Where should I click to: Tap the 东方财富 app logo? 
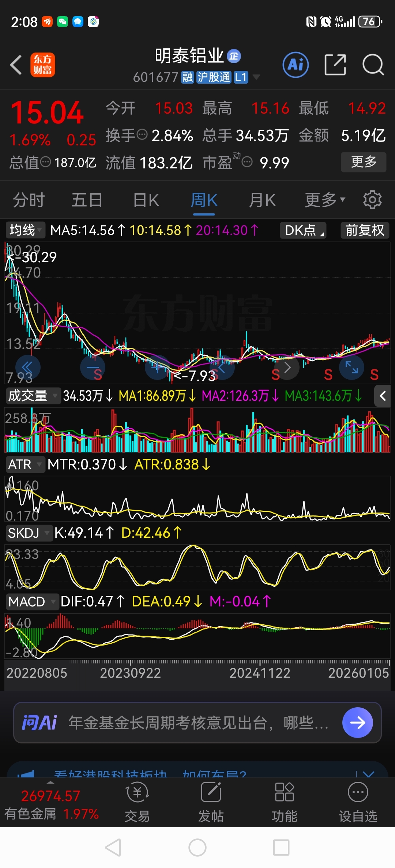[43, 65]
